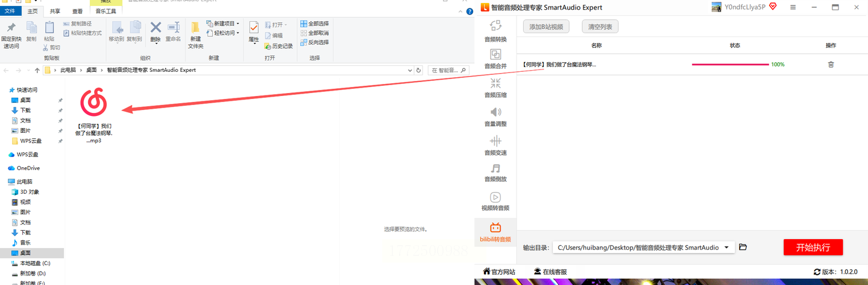Click 新建文件夹 in Explorer ribbon
Viewport: 868px width, 285px height.
(195, 35)
